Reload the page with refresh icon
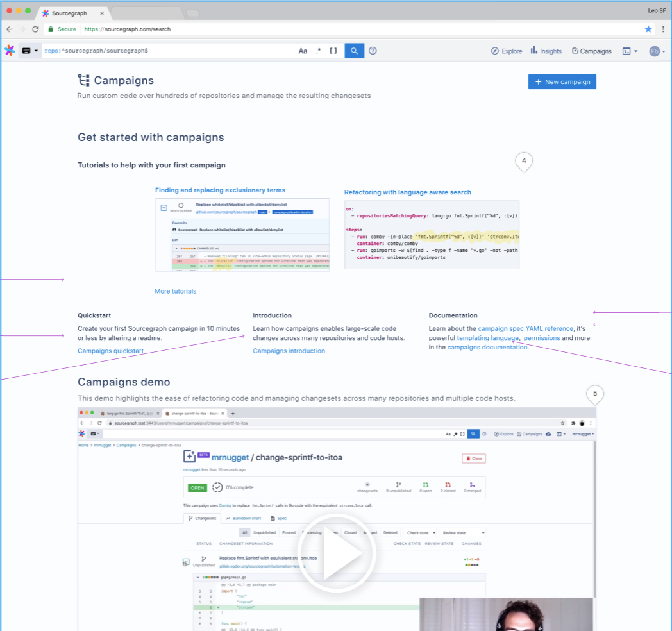Viewport: 672px width, 631px height. tap(35, 29)
